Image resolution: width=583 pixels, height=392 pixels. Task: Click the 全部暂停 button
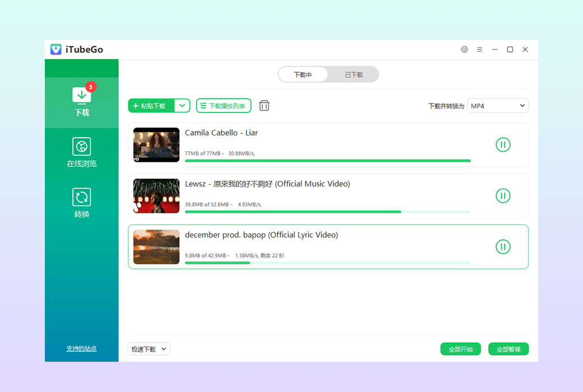508,349
